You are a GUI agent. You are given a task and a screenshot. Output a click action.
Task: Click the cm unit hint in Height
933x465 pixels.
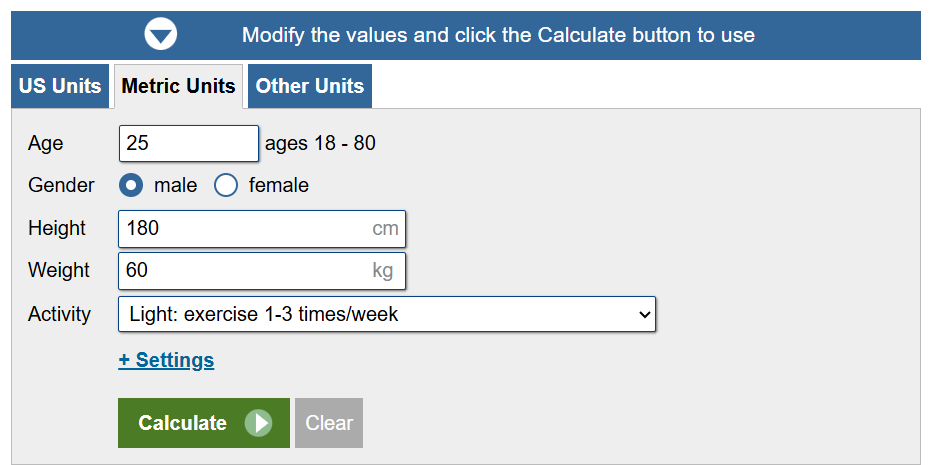pyautogui.click(x=385, y=229)
